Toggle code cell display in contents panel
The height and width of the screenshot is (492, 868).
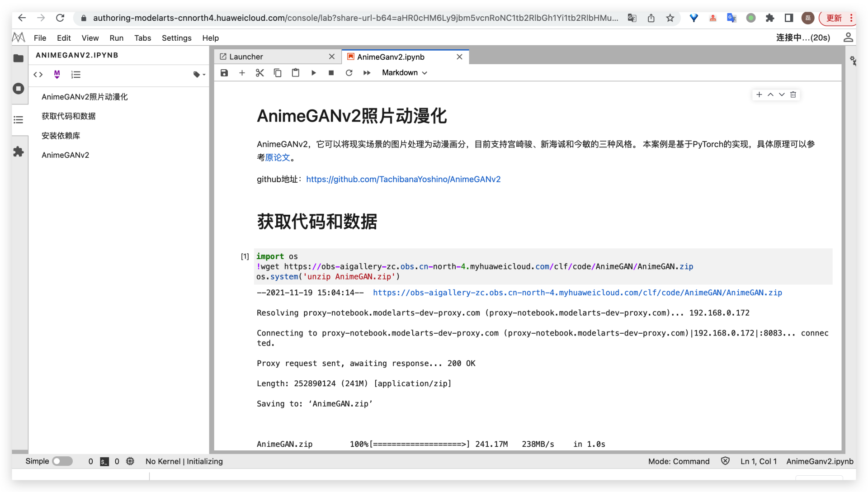[x=38, y=75]
